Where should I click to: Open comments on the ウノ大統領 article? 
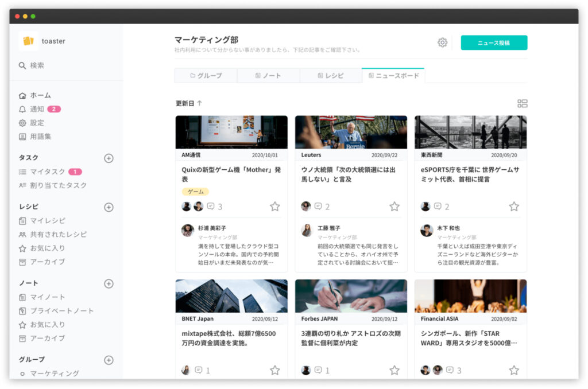point(322,207)
